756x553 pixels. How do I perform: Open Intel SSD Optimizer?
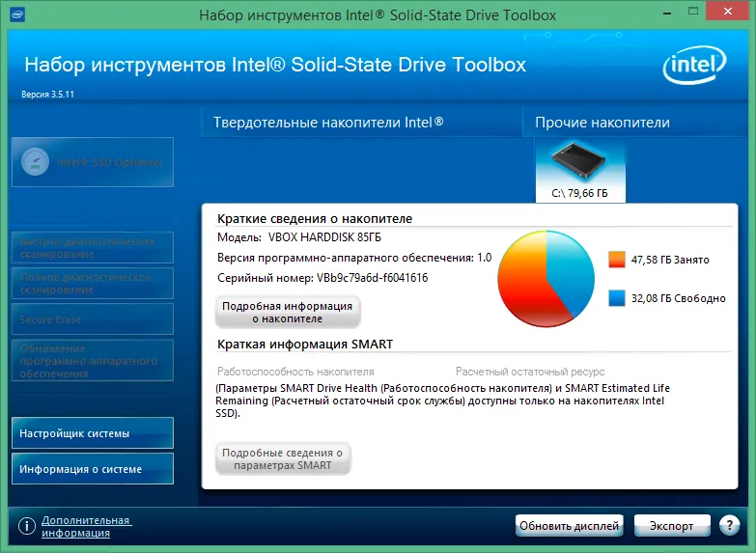click(93, 162)
